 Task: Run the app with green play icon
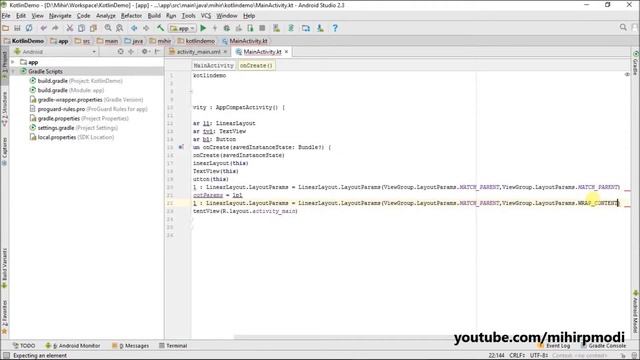coord(203,28)
